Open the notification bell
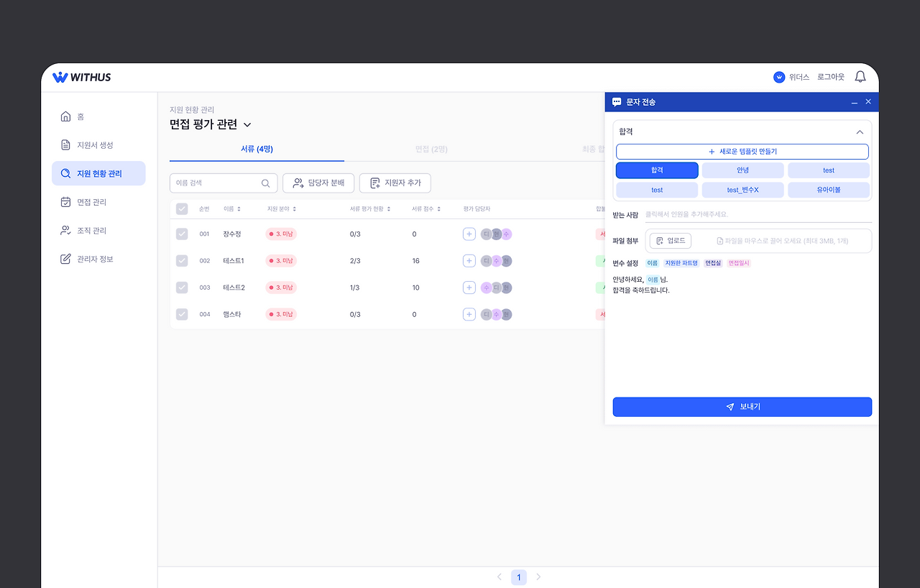Viewport: 920px width, 588px height. click(860, 77)
